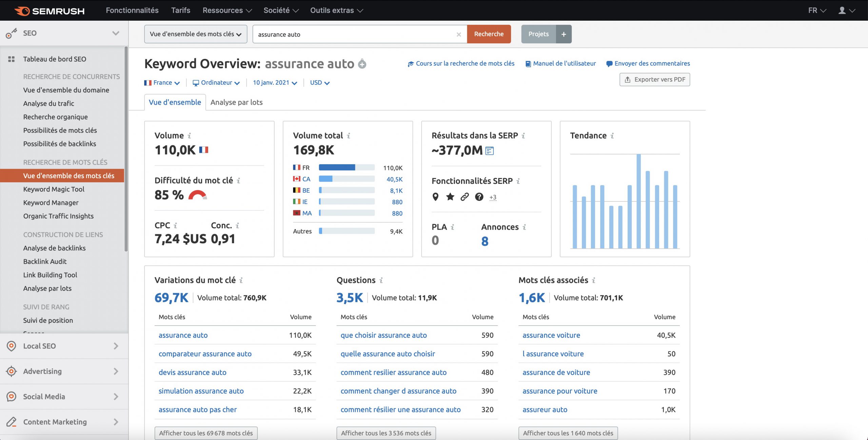
Task: Switch to the Analyse par lots tab
Action: pos(236,102)
